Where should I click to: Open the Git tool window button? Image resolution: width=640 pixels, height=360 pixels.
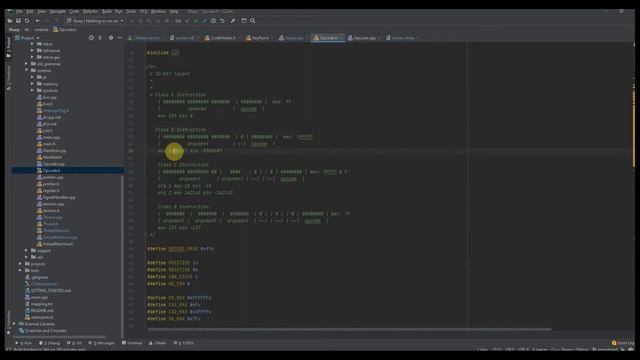tap(74, 343)
